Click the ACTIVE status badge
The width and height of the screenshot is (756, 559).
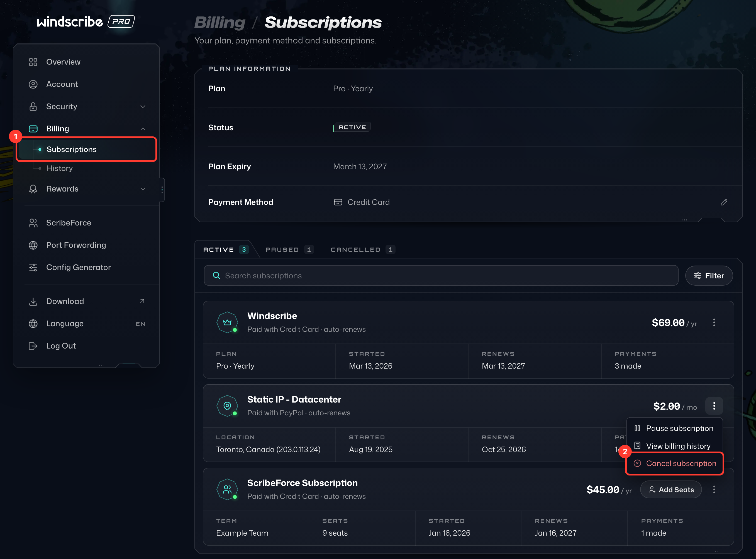pos(352,127)
